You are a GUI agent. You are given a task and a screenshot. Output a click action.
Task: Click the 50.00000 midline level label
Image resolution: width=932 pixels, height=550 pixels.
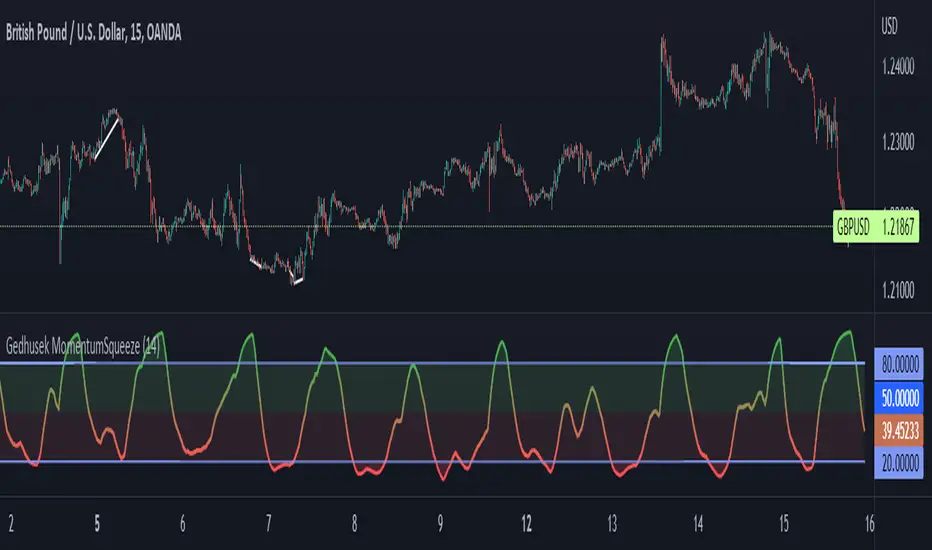pos(899,397)
